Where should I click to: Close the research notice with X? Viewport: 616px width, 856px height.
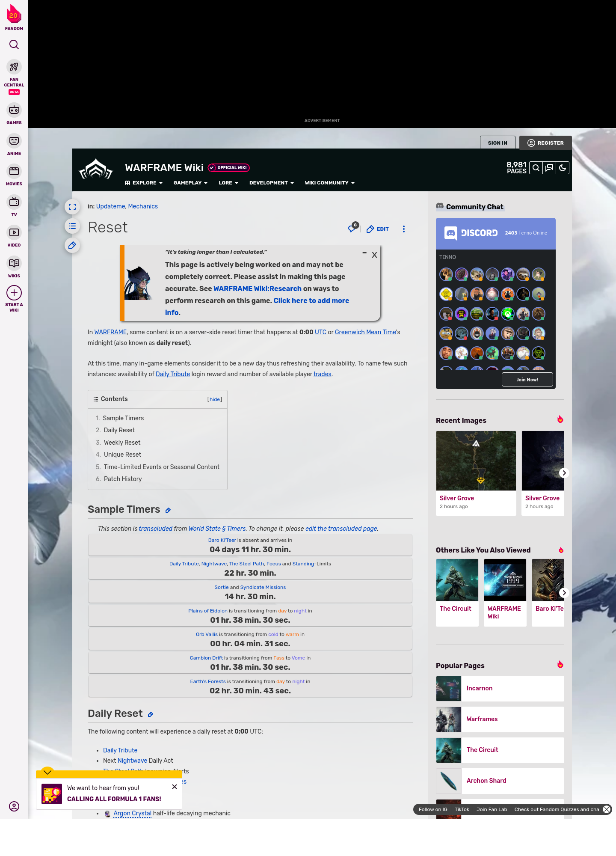pos(374,255)
